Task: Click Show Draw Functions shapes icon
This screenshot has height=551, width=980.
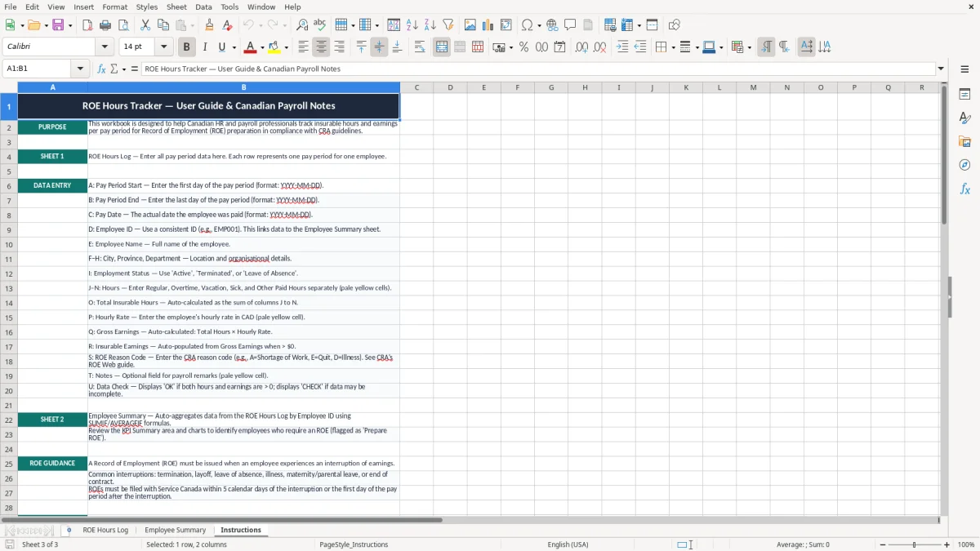Action: point(675,25)
